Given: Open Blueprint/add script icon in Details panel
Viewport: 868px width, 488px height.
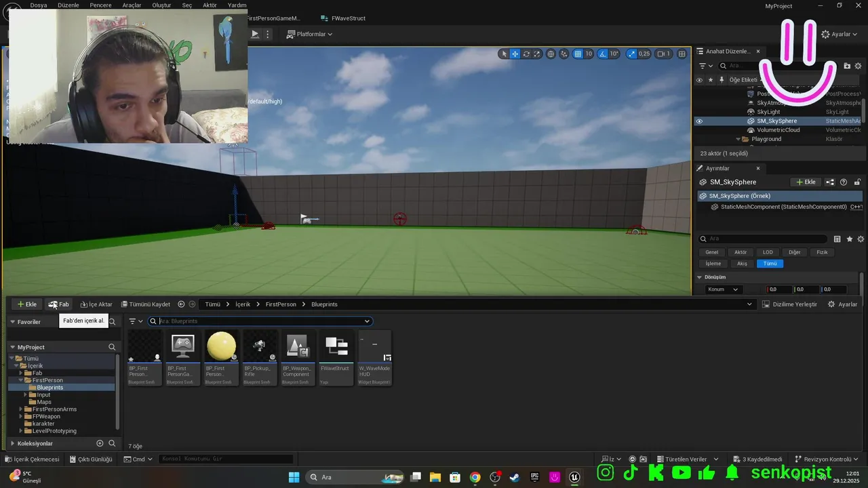Looking at the screenshot, I should point(831,182).
